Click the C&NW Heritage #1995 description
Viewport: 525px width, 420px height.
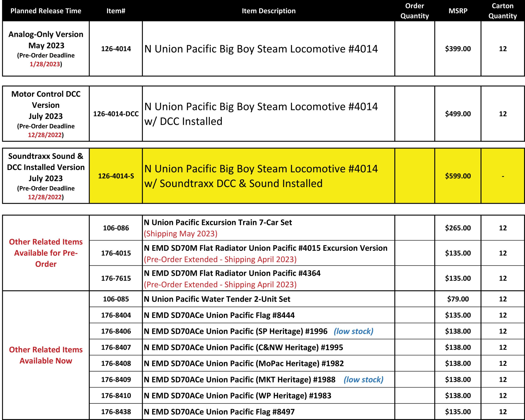[243, 347]
